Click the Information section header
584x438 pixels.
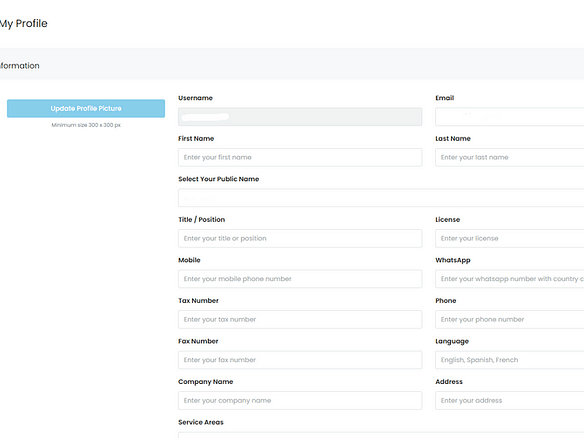click(20, 66)
